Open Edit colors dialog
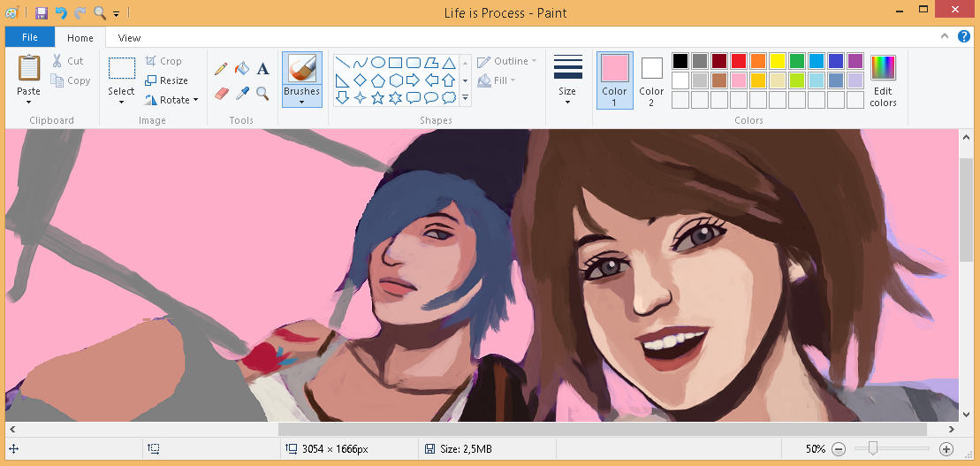980x466 pixels. (x=883, y=80)
